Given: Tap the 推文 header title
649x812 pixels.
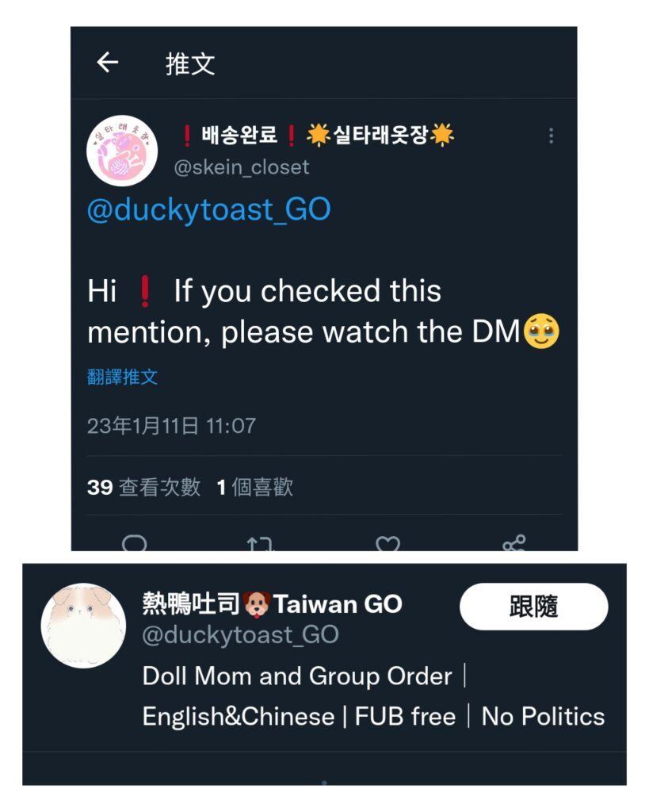Looking at the screenshot, I should click(x=190, y=64).
